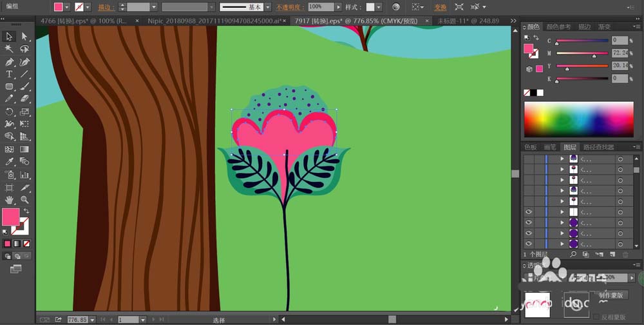Hide the bottom-most purple circle layer

tap(529, 244)
